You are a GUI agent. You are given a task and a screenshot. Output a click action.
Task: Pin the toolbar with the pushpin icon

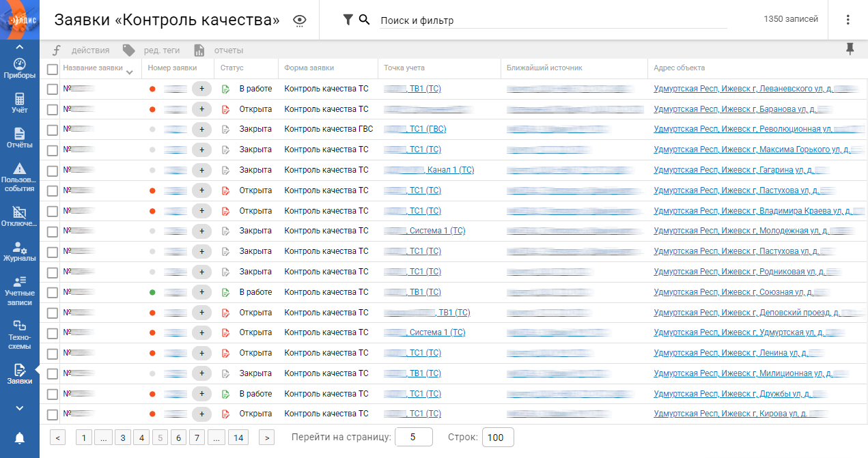(x=850, y=48)
